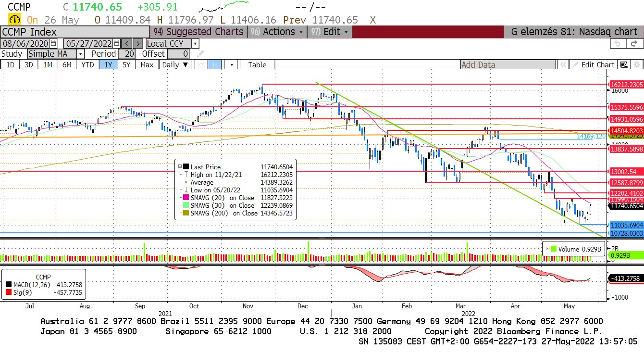Click the 15375.5596 price axis label
644x354 pixels.
point(626,107)
